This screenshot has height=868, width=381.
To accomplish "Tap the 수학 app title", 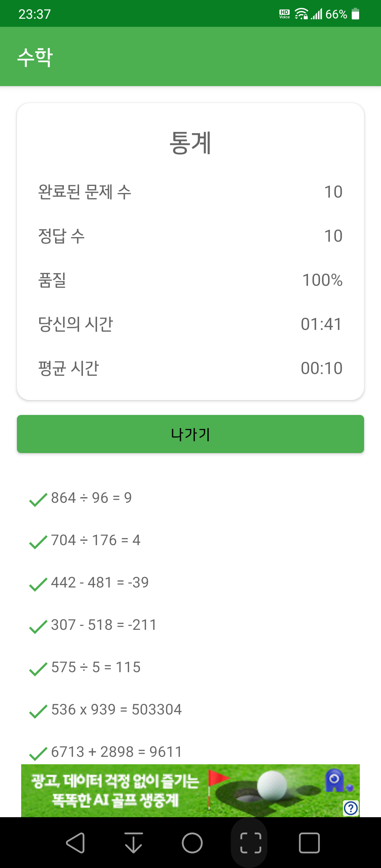I will point(35,57).
